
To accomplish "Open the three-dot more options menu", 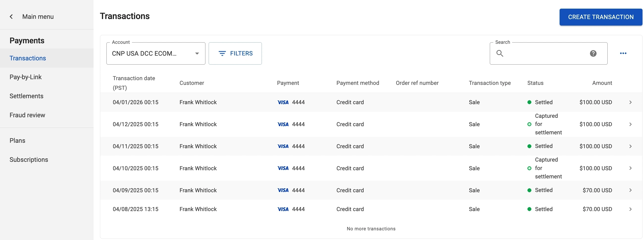I will pos(623,53).
